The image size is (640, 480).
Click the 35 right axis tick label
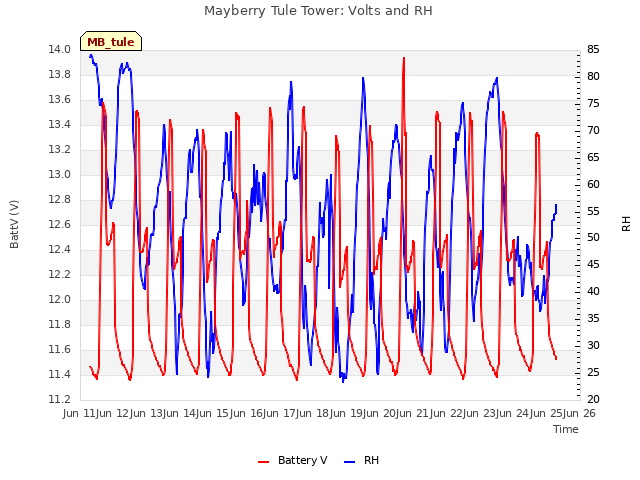(x=593, y=319)
